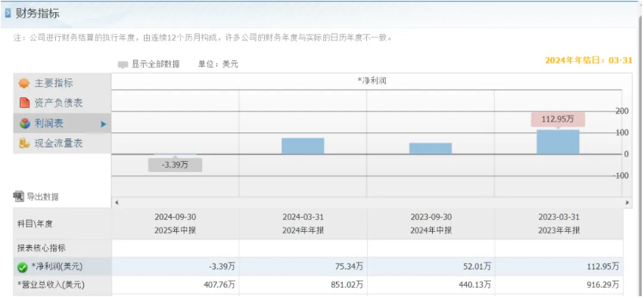Click the chart's horizontal scrollbar track
The width and height of the screenshot is (644, 300).
click(372, 203)
